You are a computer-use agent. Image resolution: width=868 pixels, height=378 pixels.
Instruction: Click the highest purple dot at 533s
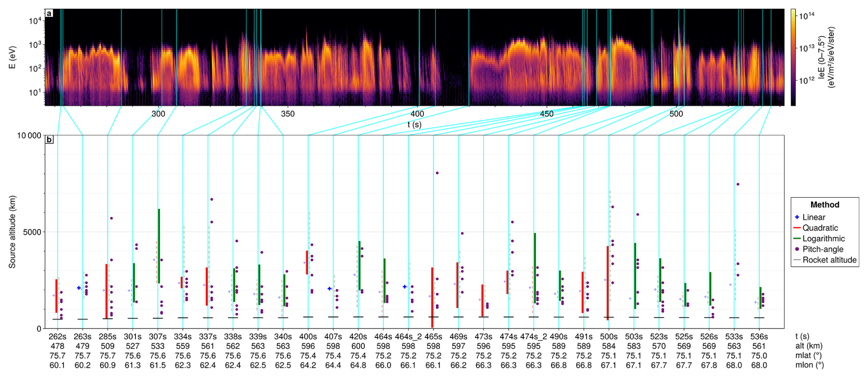[x=738, y=184]
